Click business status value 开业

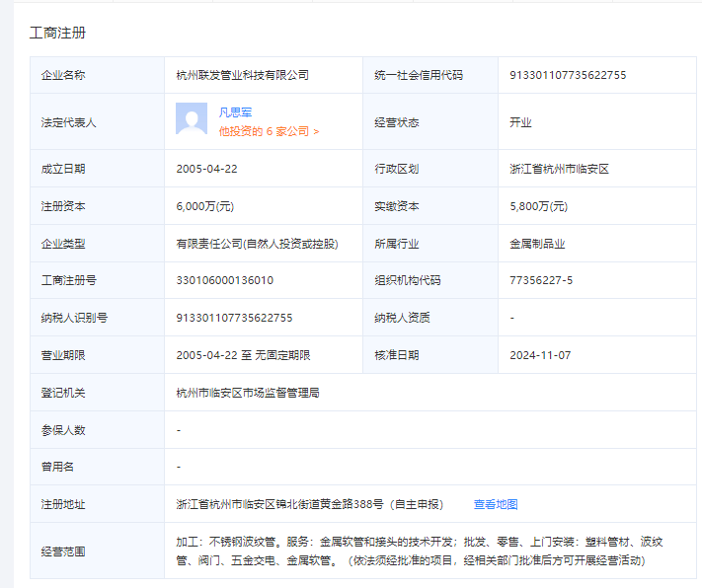520,122
